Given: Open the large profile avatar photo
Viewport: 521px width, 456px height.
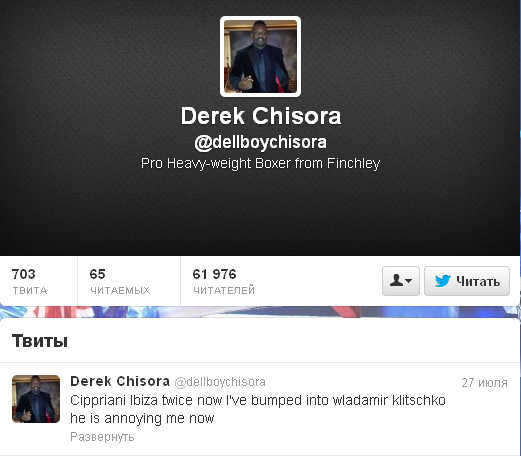Looking at the screenshot, I should click(260, 57).
